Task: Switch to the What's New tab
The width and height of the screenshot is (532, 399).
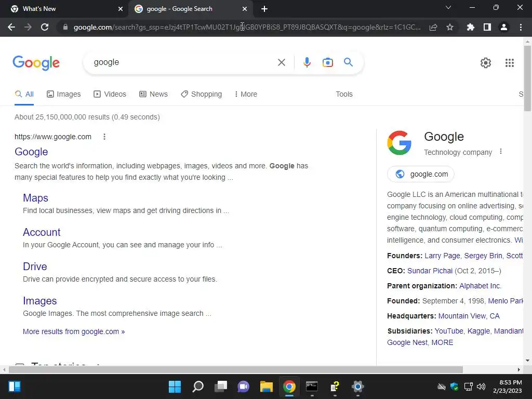Action: 64,9
